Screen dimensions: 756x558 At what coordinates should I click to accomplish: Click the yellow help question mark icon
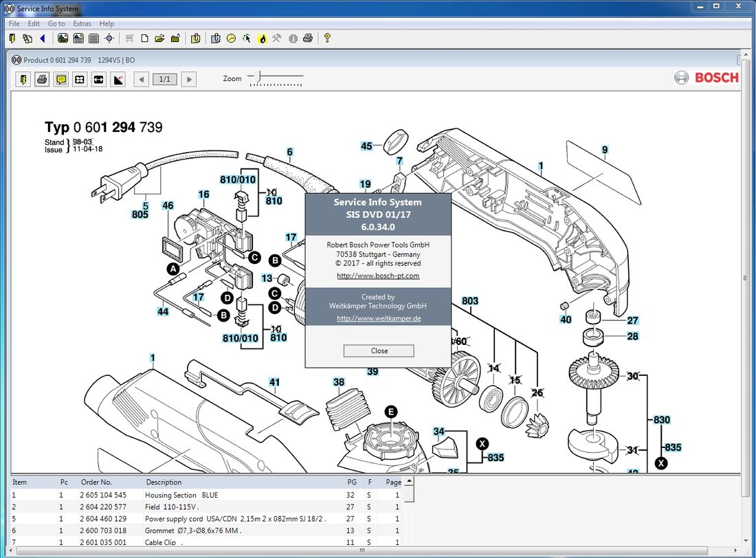point(327,38)
